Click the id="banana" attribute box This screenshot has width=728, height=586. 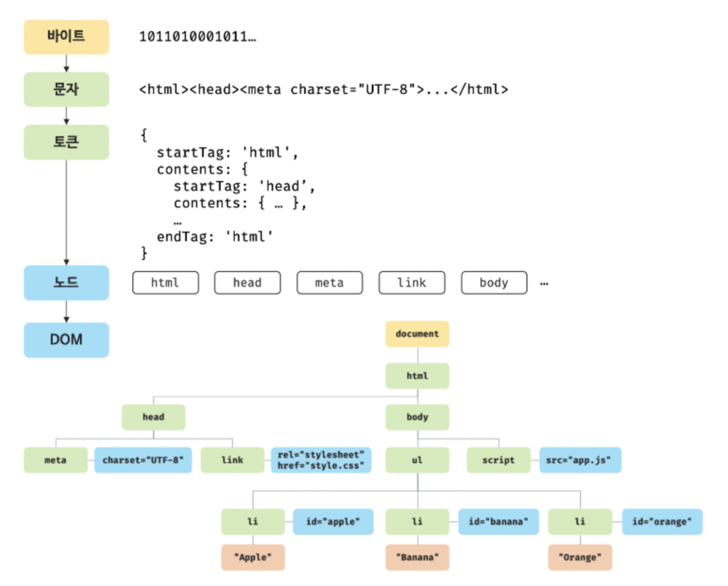point(498,521)
